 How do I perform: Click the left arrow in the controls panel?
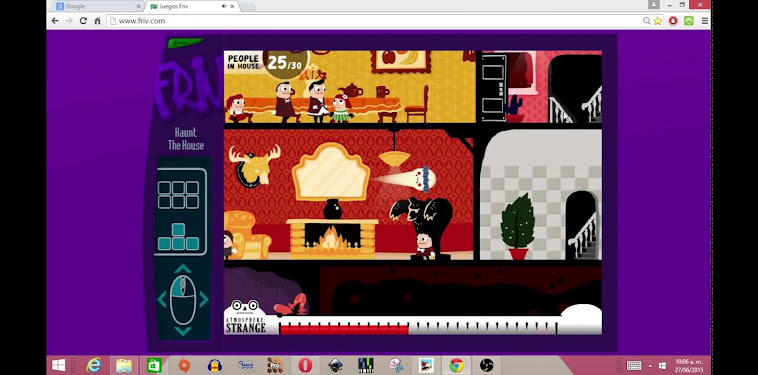[x=161, y=299]
